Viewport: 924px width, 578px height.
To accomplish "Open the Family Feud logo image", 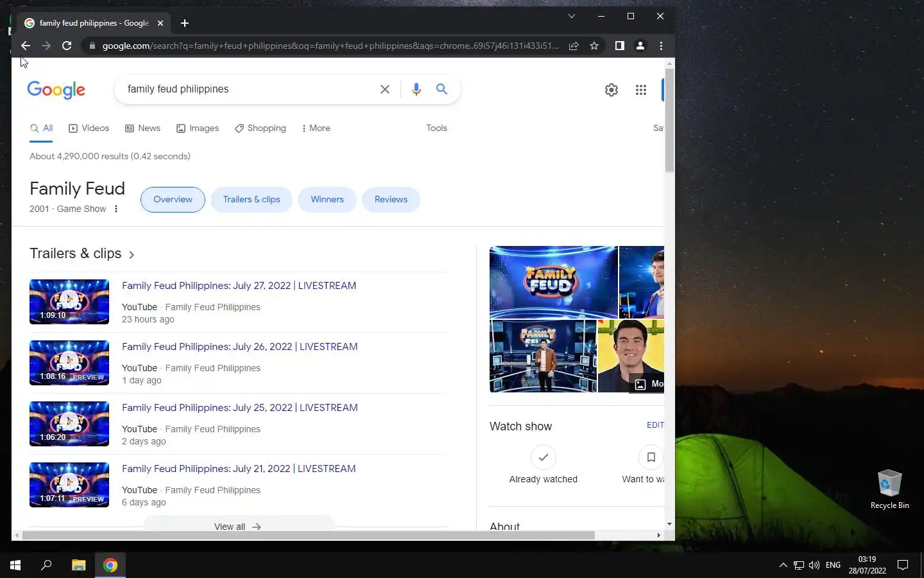I will click(553, 282).
